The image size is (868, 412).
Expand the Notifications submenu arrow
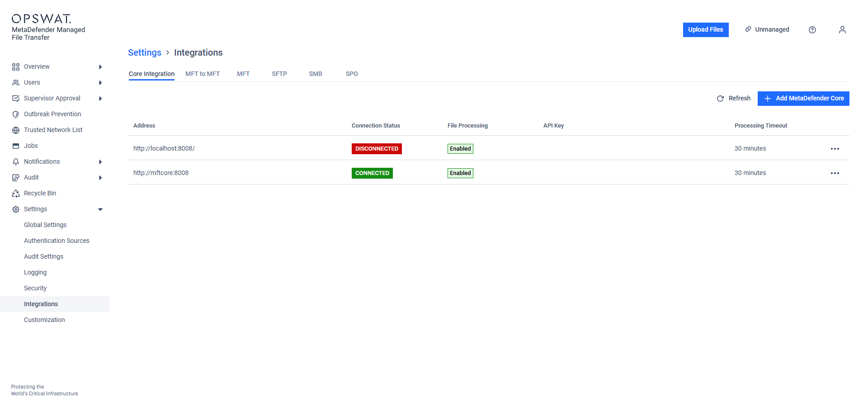coord(100,162)
